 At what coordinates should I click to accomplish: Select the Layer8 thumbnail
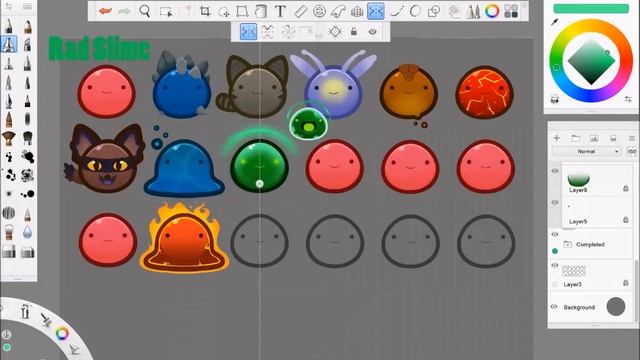point(578,179)
